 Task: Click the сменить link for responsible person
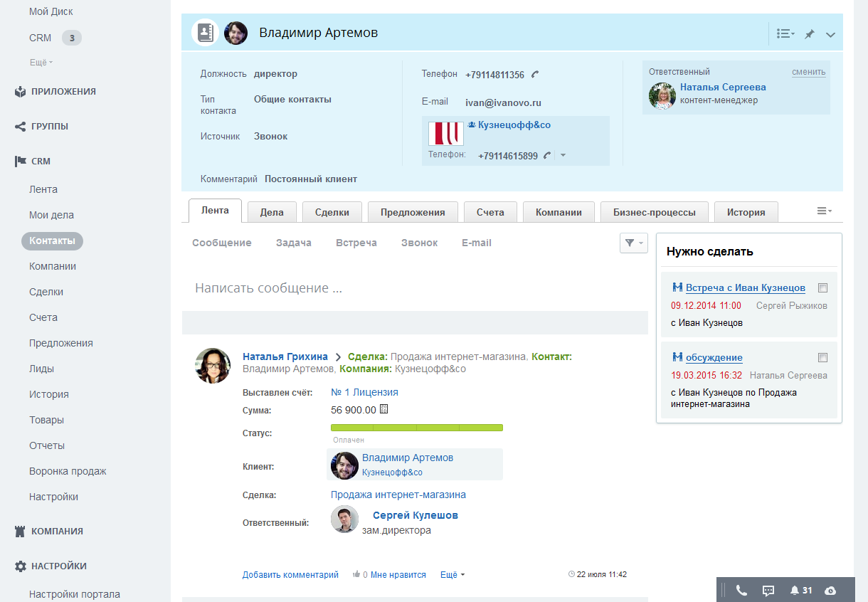(808, 72)
